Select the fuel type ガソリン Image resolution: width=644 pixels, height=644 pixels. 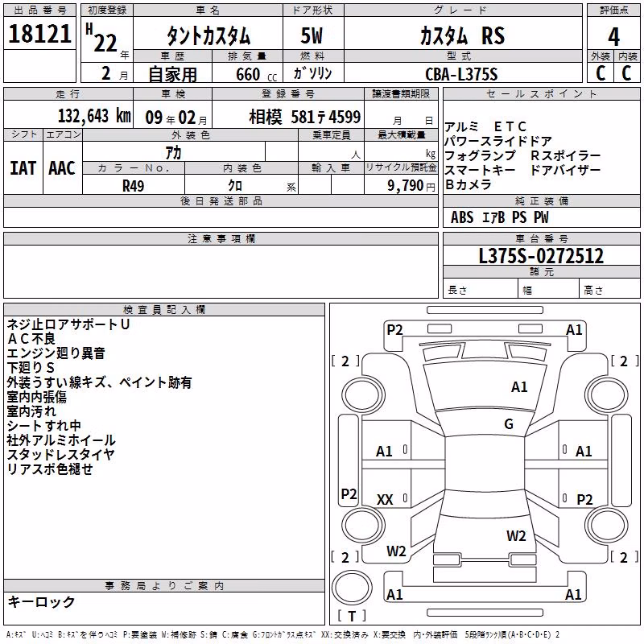tap(312, 73)
